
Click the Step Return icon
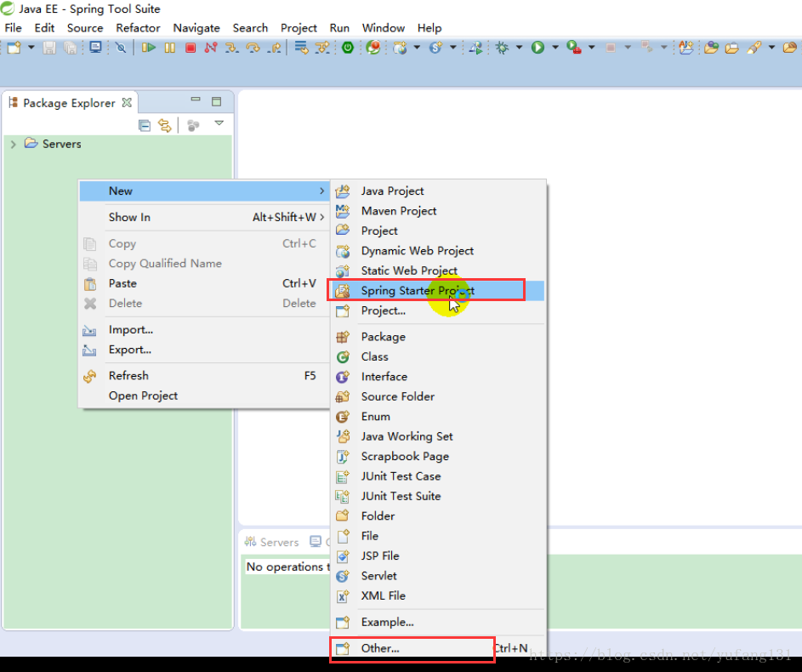click(274, 48)
